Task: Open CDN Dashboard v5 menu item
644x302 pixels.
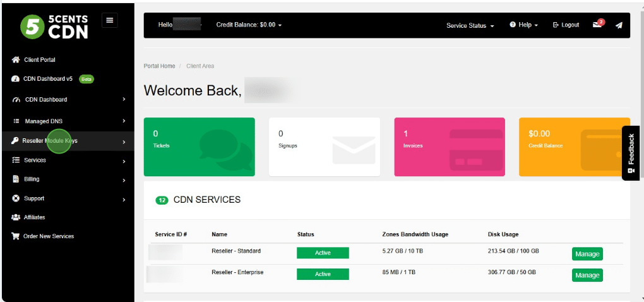Action: pos(47,79)
